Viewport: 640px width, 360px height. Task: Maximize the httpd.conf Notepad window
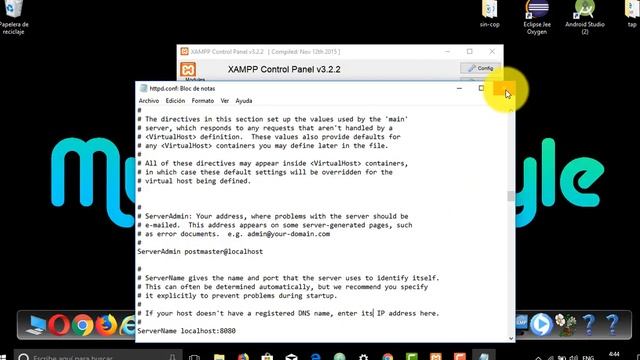pos(481,88)
